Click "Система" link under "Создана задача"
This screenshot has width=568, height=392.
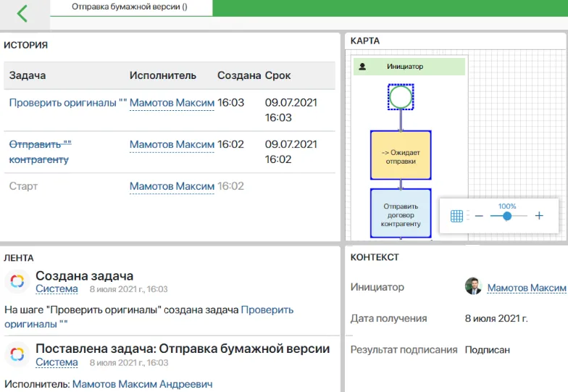click(x=57, y=289)
